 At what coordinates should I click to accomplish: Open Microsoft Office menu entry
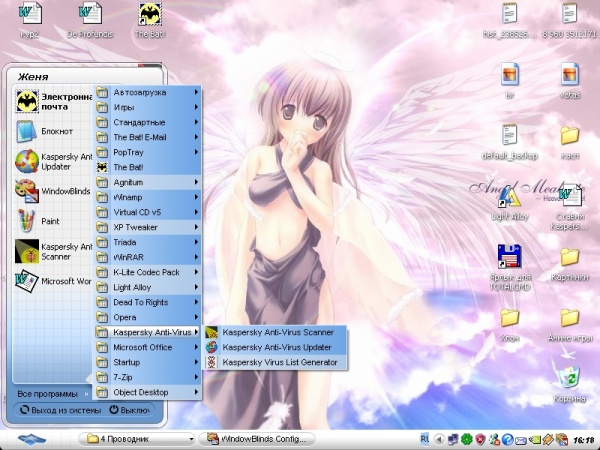pyautogui.click(x=148, y=347)
